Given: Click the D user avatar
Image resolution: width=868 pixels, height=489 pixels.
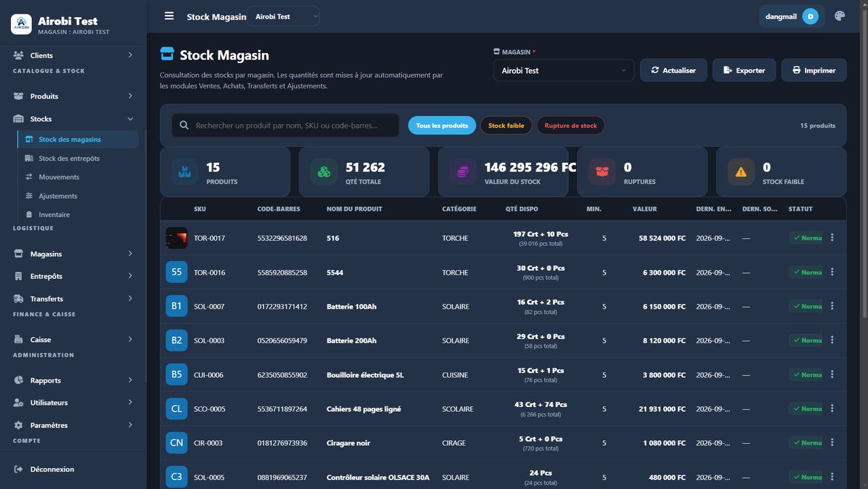Looking at the screenshot, I should pos(810,16).
